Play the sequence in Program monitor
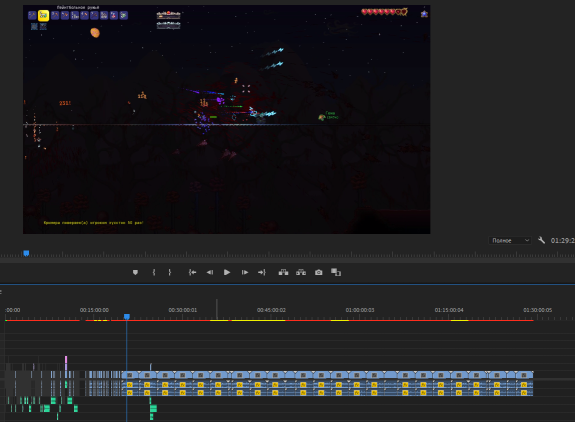Viewport: 575px width, 422px height. (x=227, y=272)
